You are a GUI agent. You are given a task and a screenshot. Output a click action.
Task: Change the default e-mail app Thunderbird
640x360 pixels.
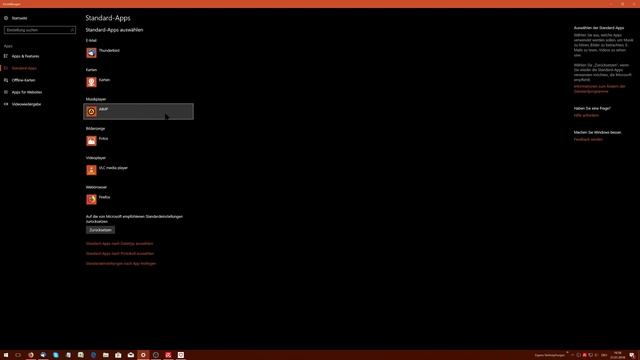coord(138,53)
